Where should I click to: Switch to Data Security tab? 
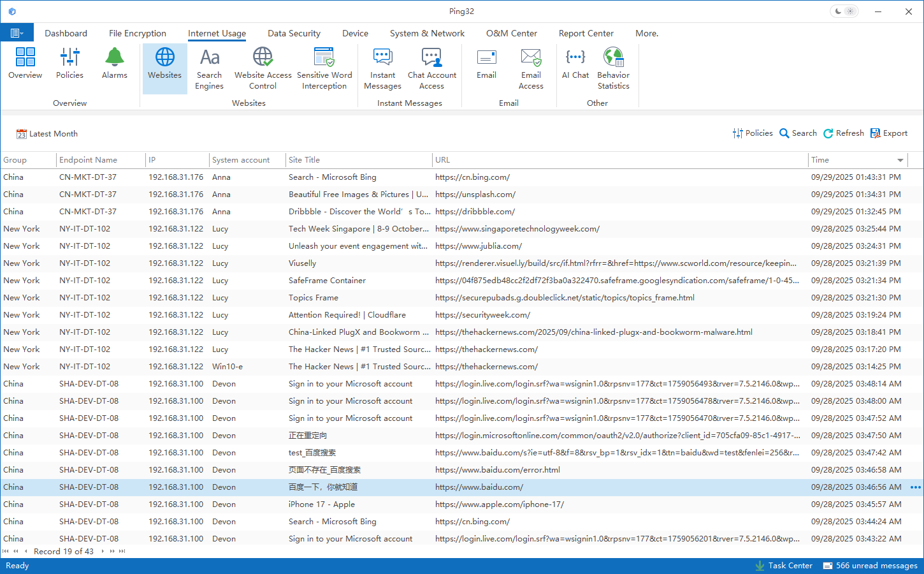294,33
